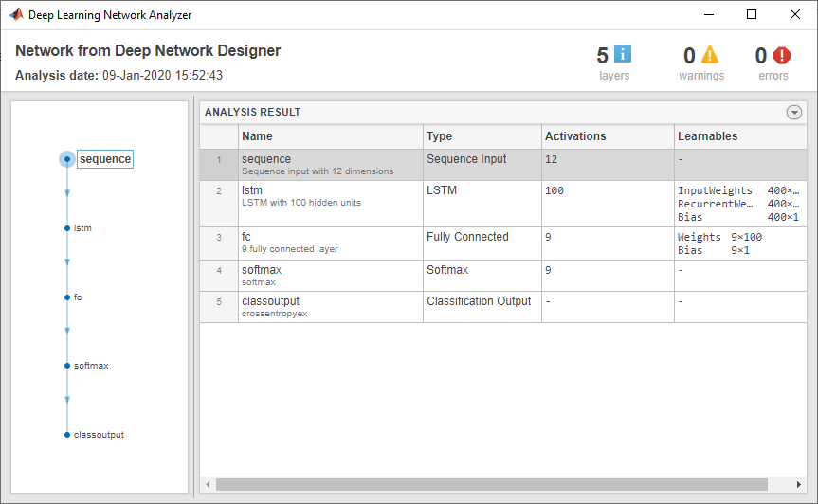Click the Type column header
The width and height of the screenshot is (818, 504).
click(x=482, y=136)
